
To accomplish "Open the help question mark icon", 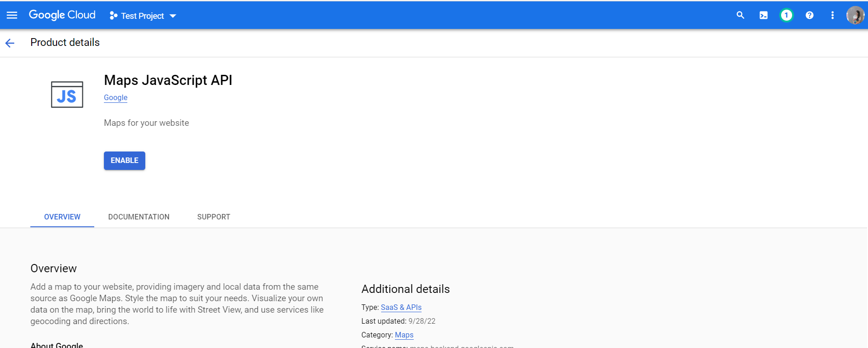I will coord(809,15).
